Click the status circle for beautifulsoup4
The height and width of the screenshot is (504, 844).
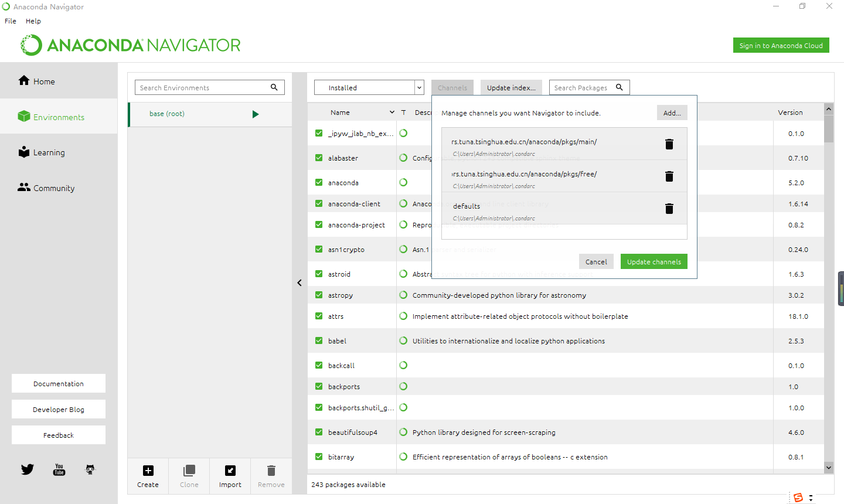[403, 432]
